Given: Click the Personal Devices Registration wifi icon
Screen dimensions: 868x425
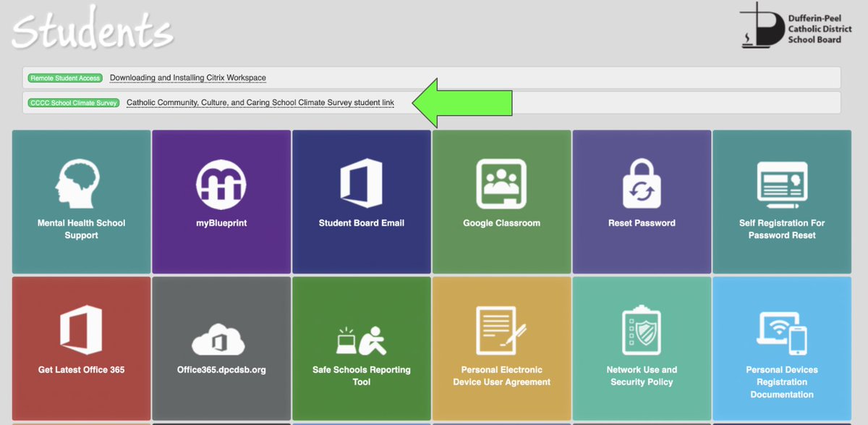Looking at the screenshot, I should click(782, 332).
